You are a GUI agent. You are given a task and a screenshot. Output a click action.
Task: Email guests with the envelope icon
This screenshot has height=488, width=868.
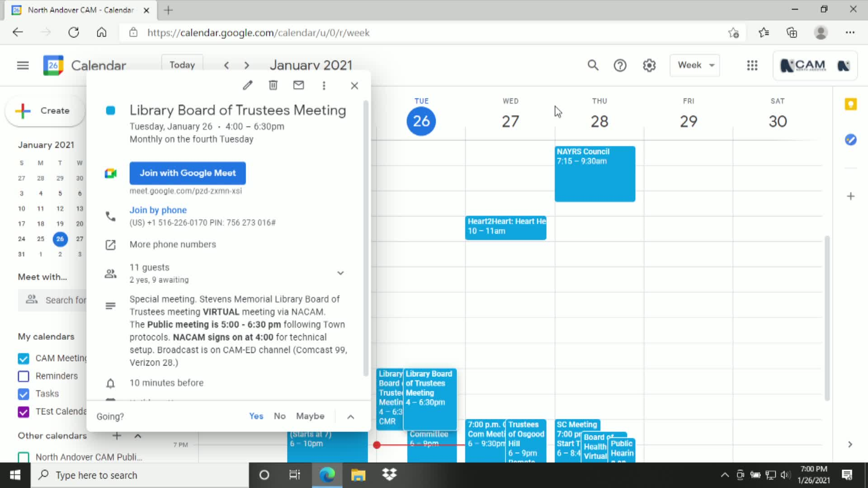coord(298,85)
